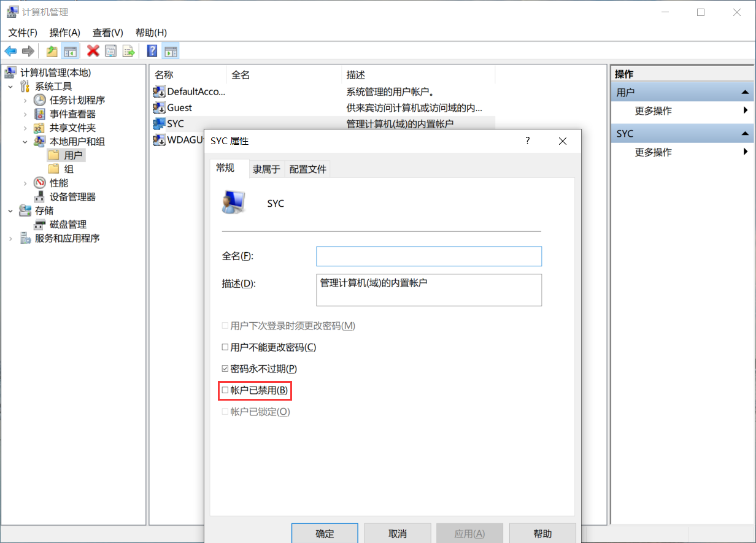The image size is (756, 543).
Task: Select the 性能 icon in tree
Action: (40, 183)
